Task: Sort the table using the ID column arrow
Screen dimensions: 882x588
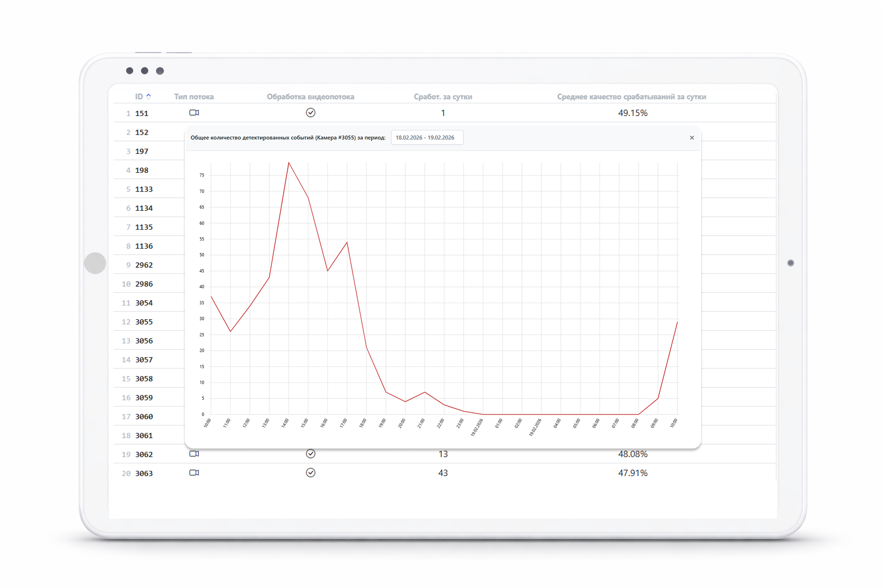Action: point(148,96)
